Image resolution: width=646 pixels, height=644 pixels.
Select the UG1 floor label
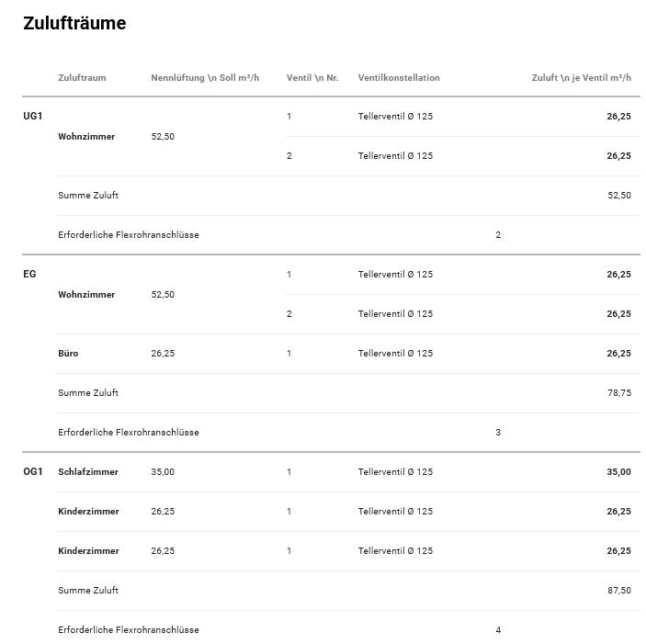point(33,117)
